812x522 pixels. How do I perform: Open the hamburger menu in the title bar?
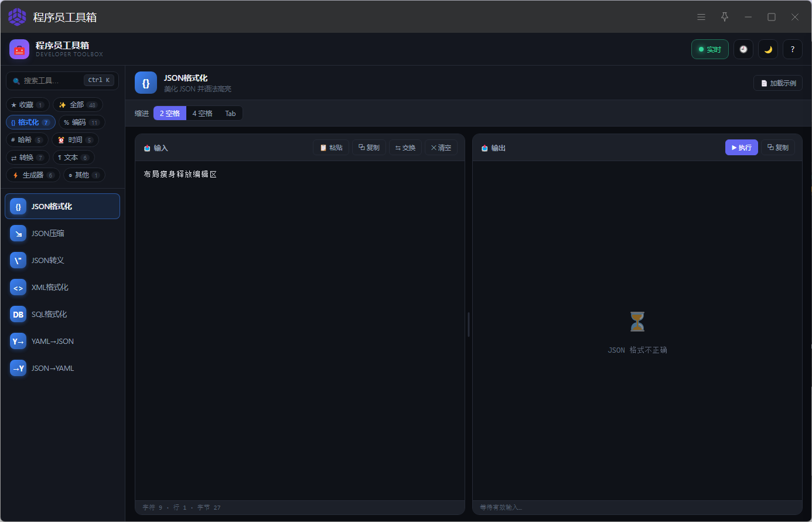701,17
